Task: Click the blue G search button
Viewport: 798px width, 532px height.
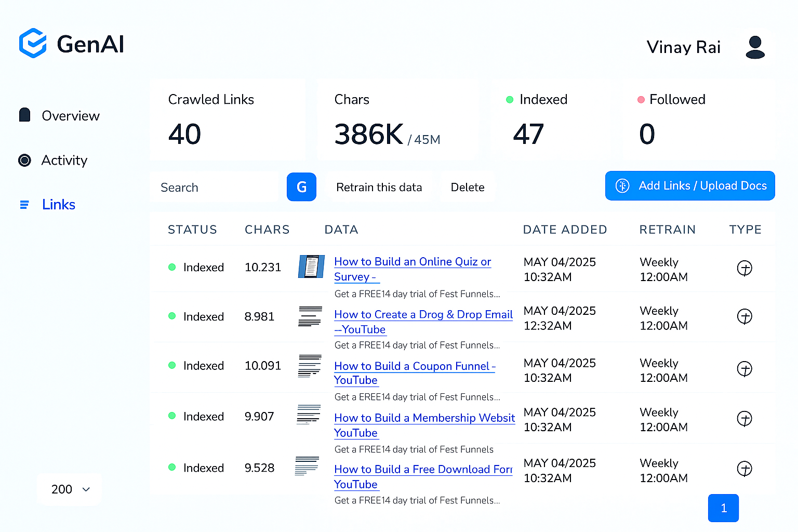Action: pos(301,187)
